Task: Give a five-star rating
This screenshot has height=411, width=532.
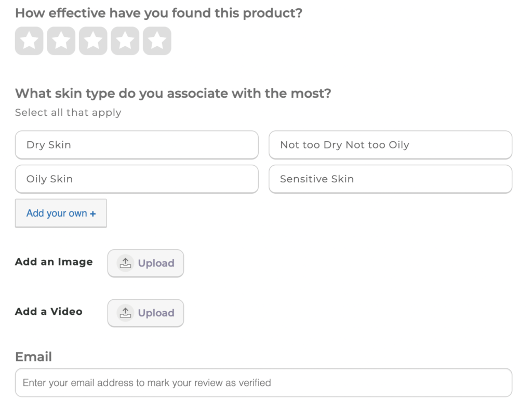Action: pyautogui.click(x=157, y=41)
